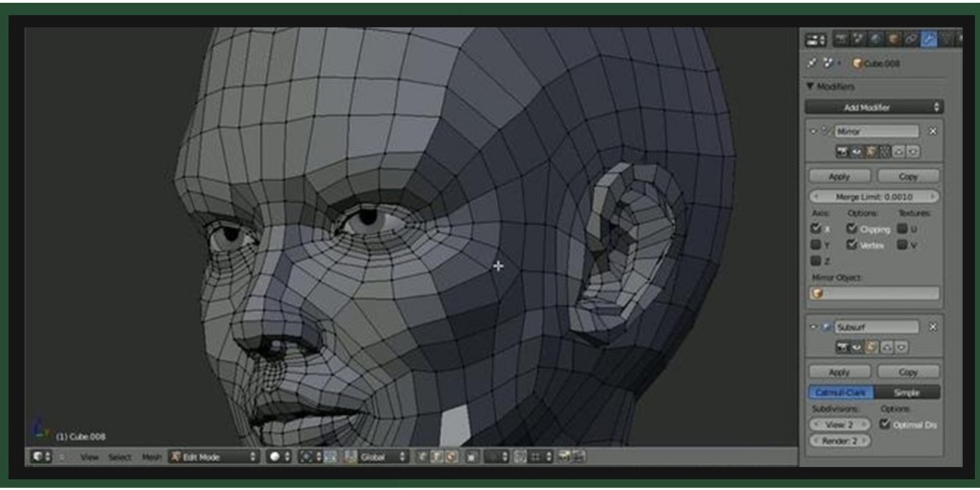Click the viewport shading sphere icon

275,457
